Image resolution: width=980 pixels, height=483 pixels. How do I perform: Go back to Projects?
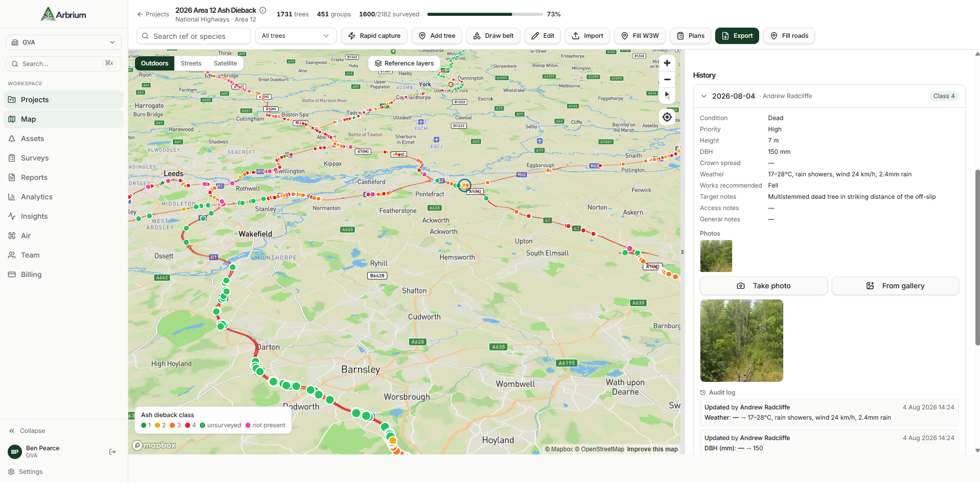[153, 14]
